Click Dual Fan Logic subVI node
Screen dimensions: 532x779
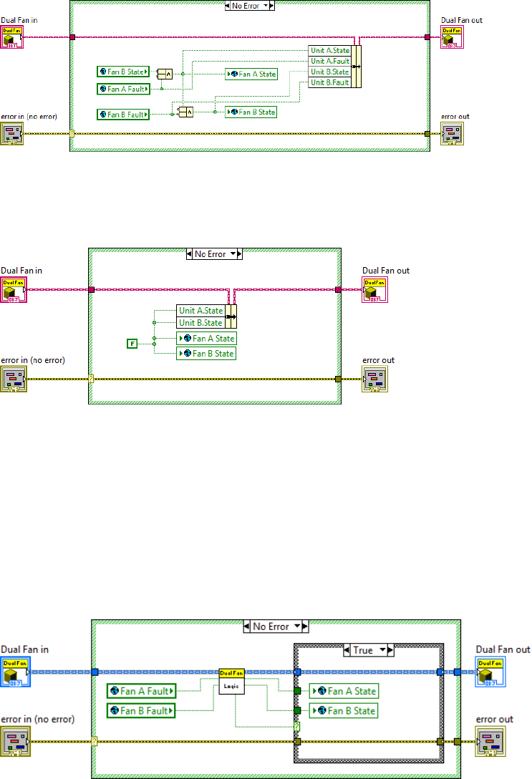coord(231,681)
